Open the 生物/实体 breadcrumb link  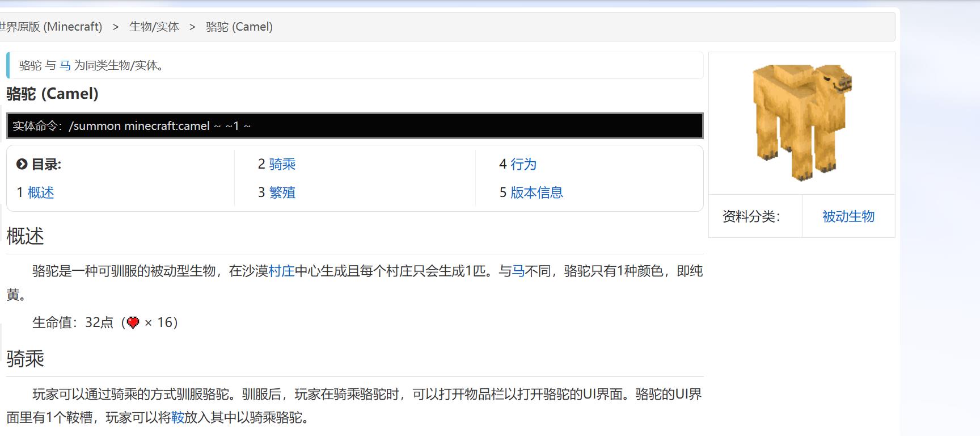click(x=154, y=27)
